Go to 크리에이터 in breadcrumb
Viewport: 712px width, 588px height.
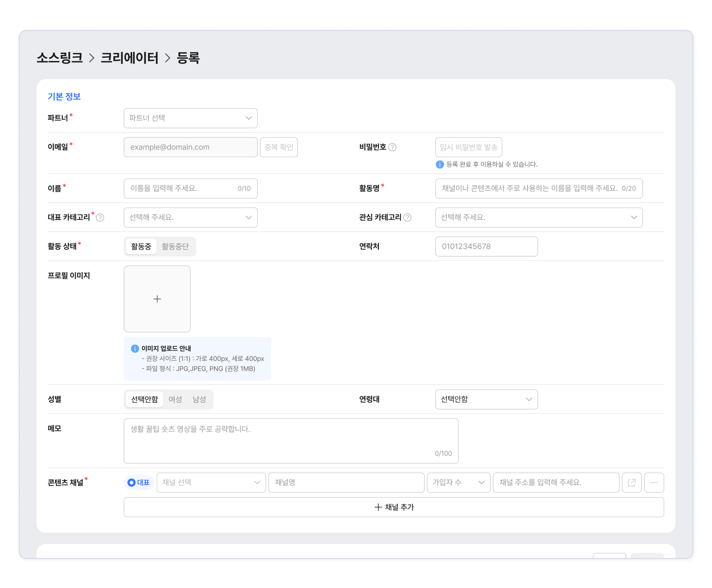(130, 58)
